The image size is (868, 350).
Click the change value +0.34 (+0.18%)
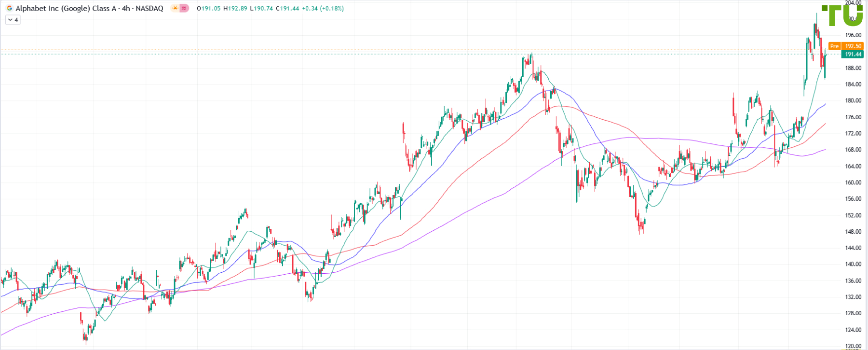point(323,8)
